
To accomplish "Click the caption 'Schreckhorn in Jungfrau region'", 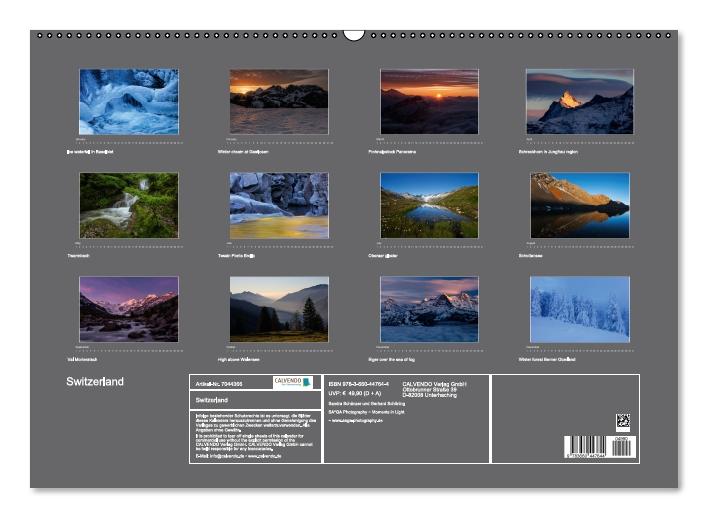I will (548, 152).
